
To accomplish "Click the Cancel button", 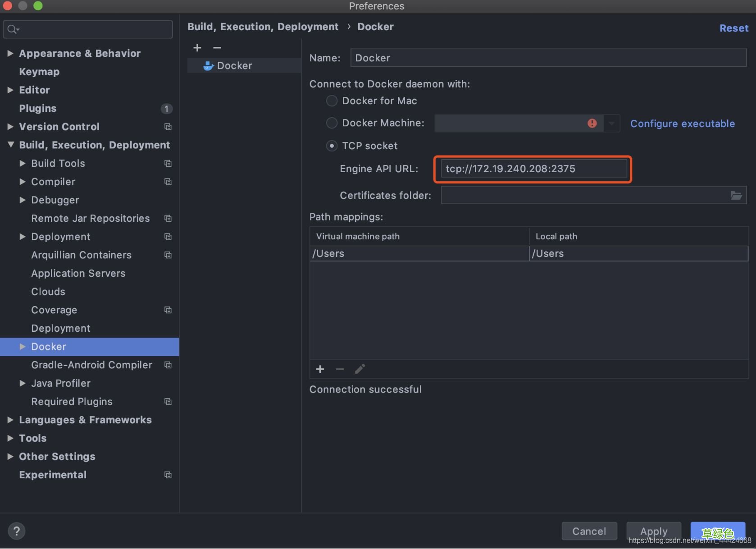I will [x=589, y=531].
